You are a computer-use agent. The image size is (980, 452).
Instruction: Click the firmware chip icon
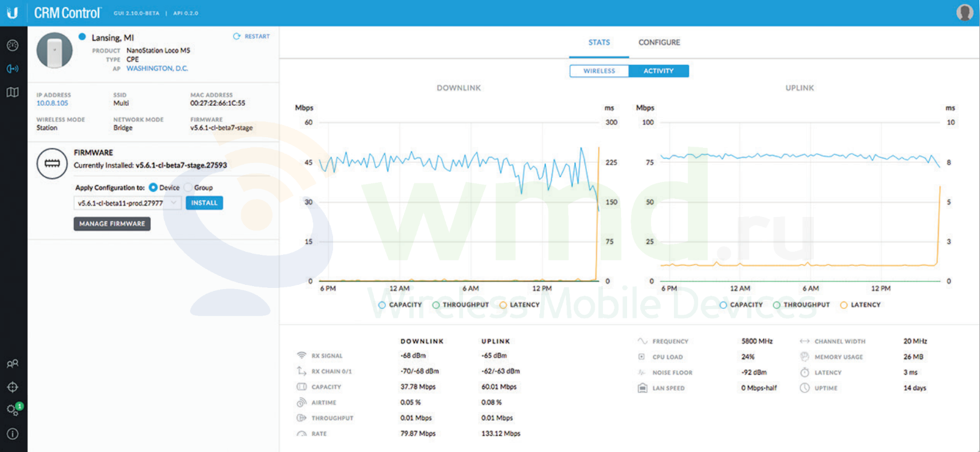click(x=52, y=163)
